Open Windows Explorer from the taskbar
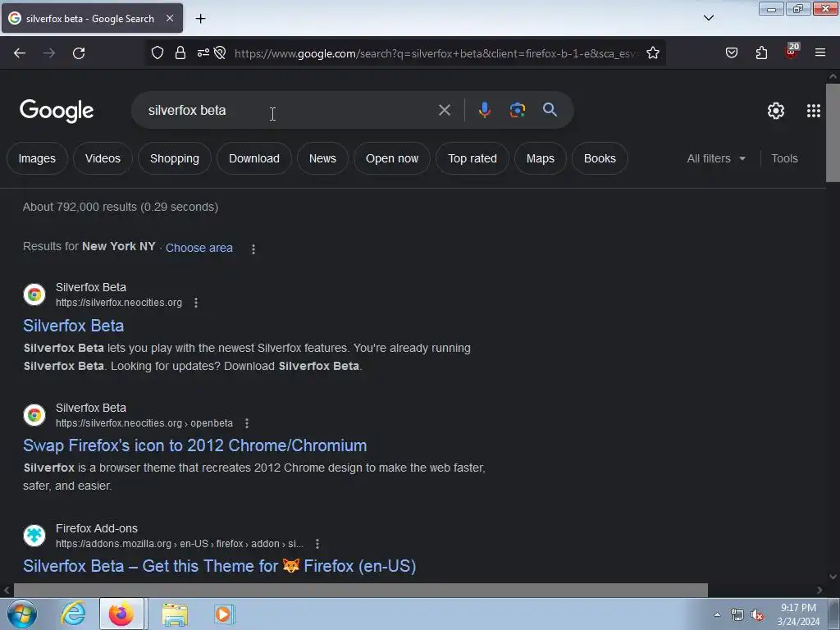Viewport: 840px width, 630px height. click(x=175, y=614)
